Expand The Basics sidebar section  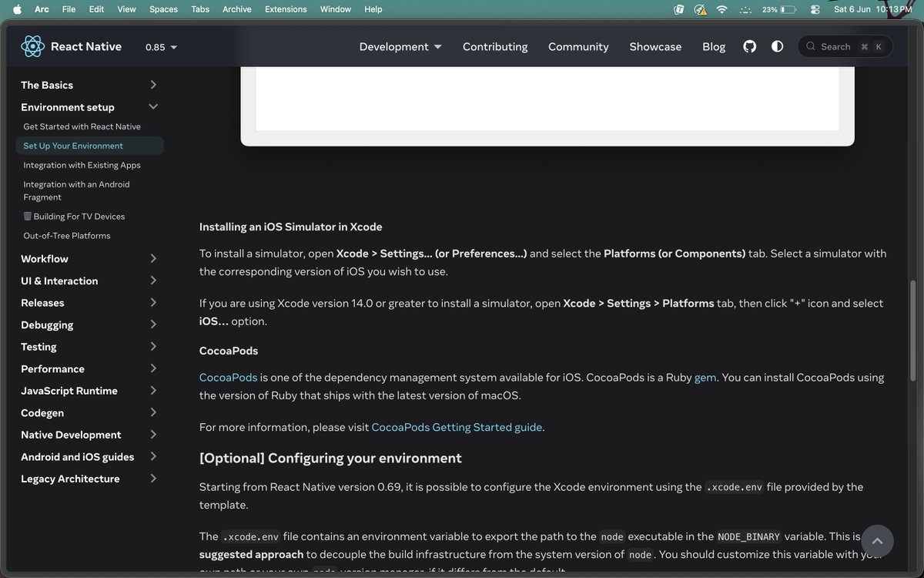pos(89,85)
